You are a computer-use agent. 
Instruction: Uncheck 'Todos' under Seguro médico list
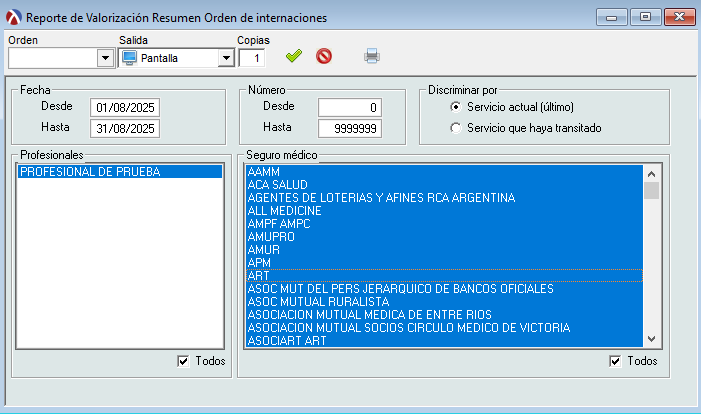pyautogui.click(x=615, y=361)
